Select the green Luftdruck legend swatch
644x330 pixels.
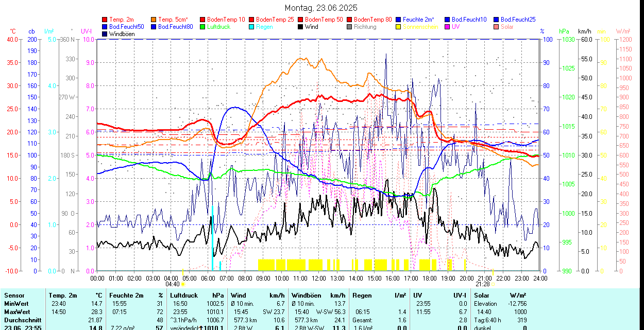coord(202,27)
